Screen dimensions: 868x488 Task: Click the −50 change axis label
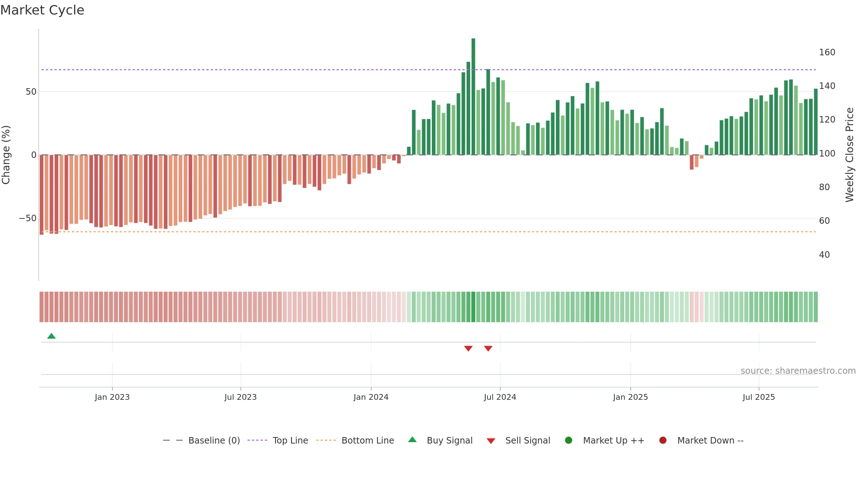tap(28, 218)
